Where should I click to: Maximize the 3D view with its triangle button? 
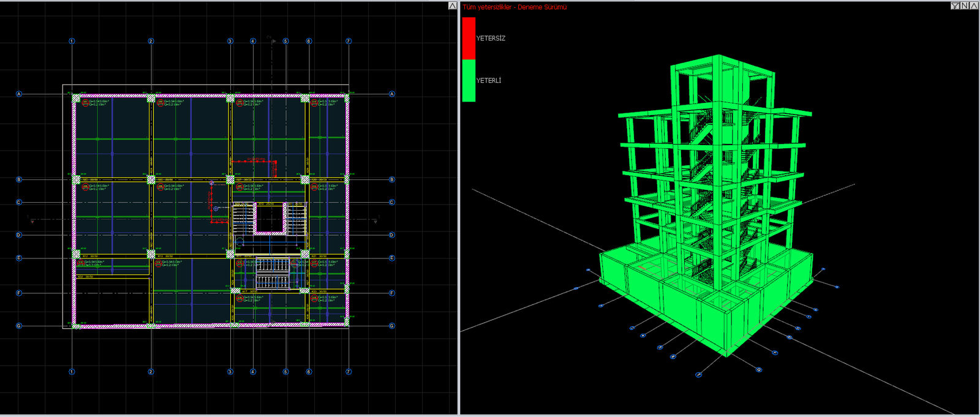tap(974, 6)
